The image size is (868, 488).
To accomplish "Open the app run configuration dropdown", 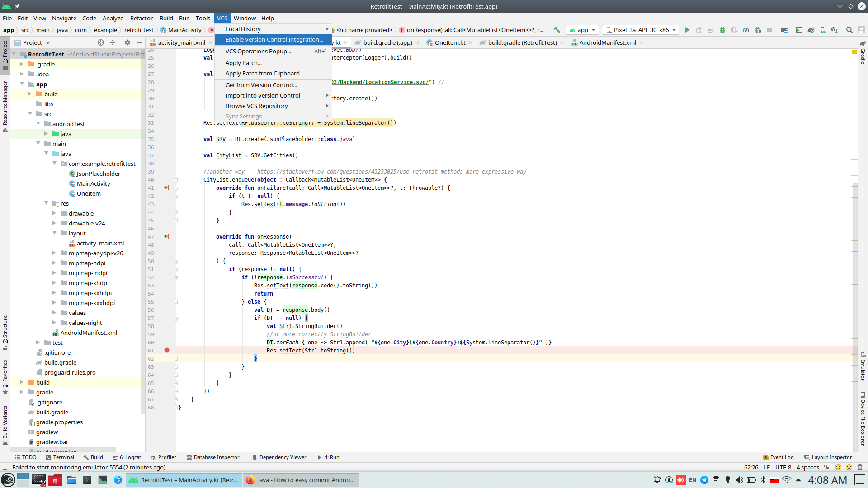I will point(583,30).
